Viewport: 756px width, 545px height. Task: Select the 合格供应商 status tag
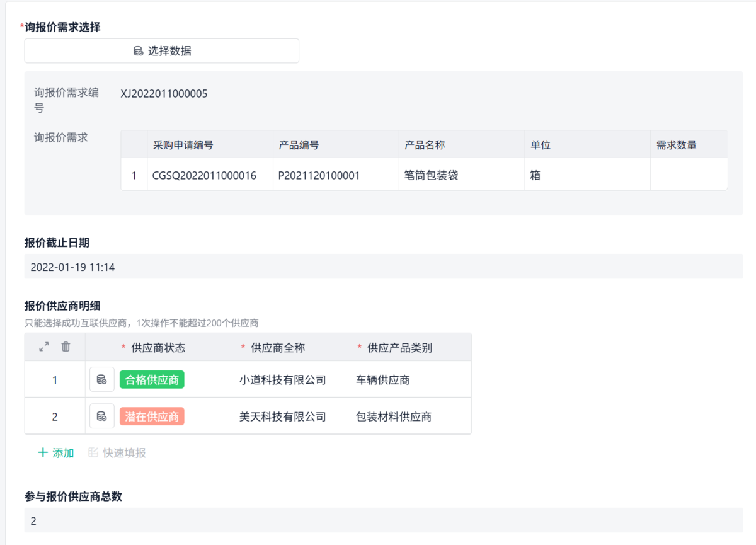pyautogui.click(x=152, y=380)
